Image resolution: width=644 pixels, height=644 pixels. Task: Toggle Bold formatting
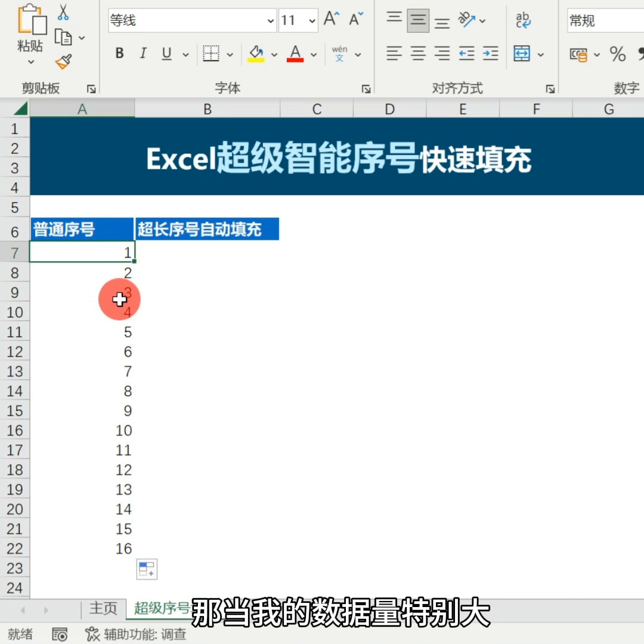[119, 54]
